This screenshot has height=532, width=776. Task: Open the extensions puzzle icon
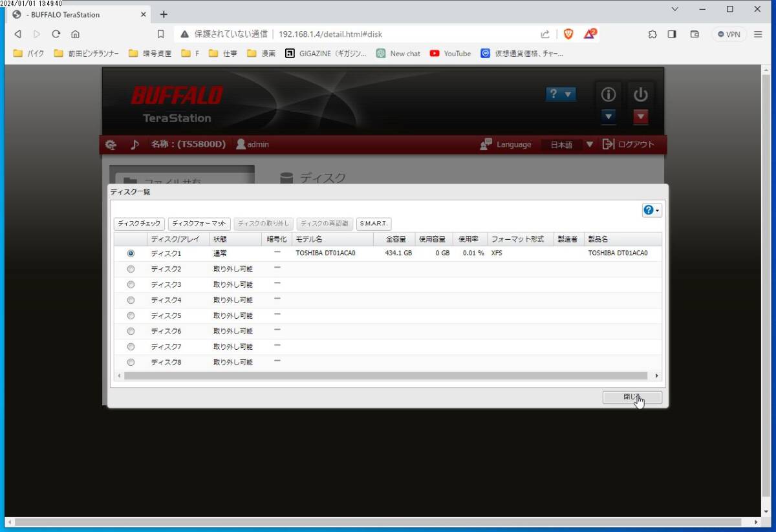(652, 34)
